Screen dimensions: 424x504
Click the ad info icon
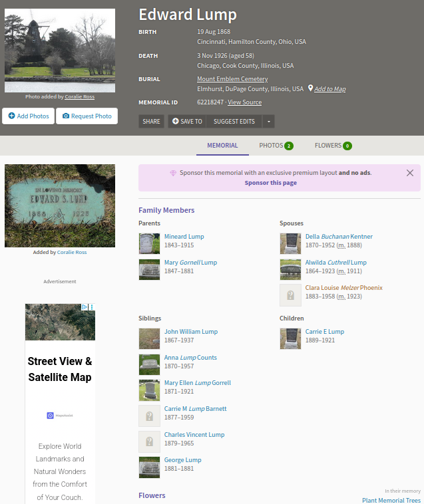coord(85,308)
